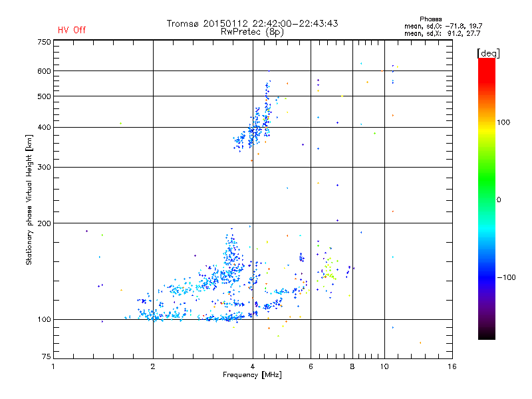532x399 pixels.
Task: Click the 'Stationary phase Virtual Height [km]' label
Action: coord(29,199)
